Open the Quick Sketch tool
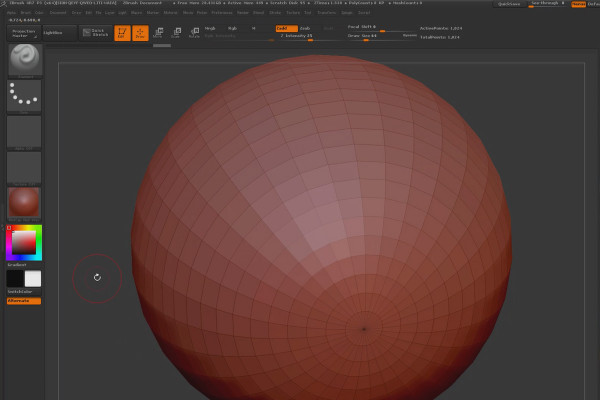Image resolution: width=600 pixels, height=400 pixels. point(96,33)
